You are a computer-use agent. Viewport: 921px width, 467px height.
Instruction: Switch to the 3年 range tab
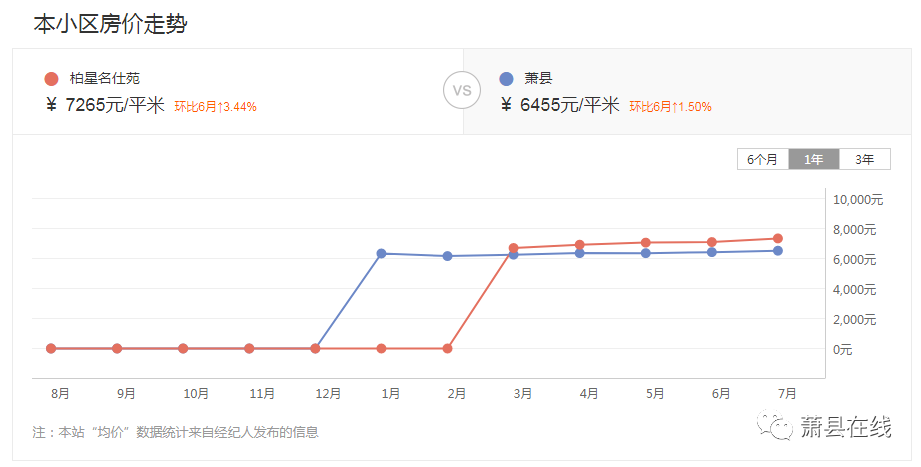[x=864, y=159]
